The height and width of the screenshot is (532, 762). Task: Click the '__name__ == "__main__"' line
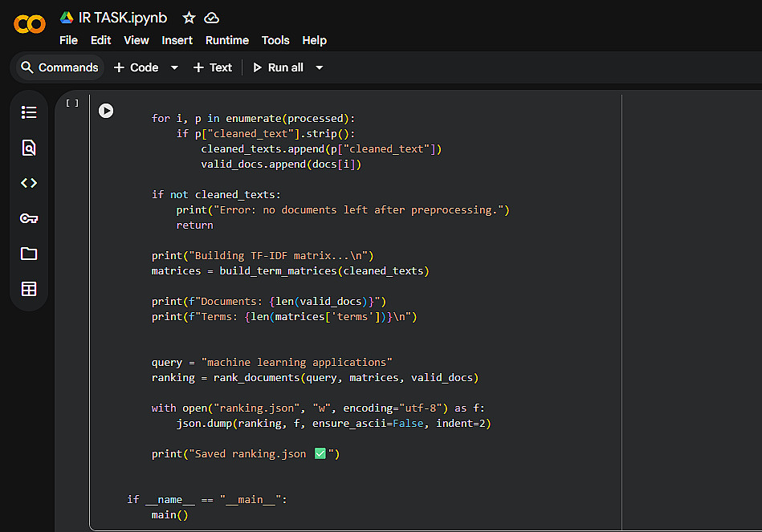[207, 499]
